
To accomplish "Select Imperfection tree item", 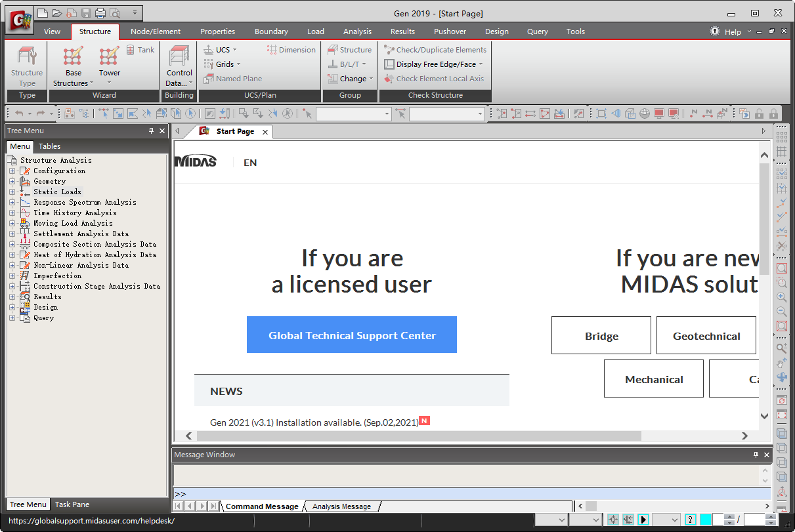I will coord(57,276).
